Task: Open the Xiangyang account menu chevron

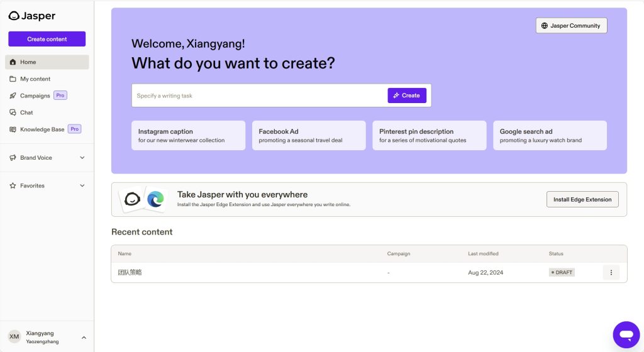Action: (84, 338)
